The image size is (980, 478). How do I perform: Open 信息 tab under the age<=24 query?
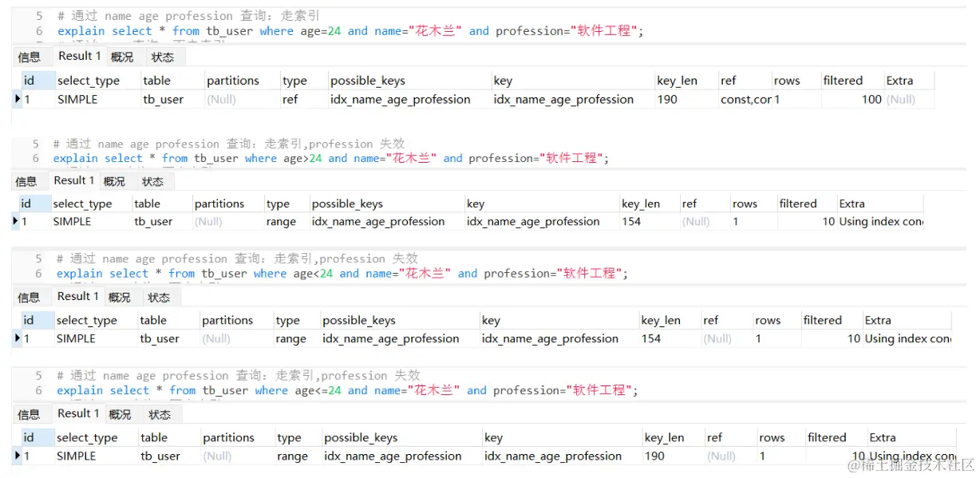pos(29,414)
